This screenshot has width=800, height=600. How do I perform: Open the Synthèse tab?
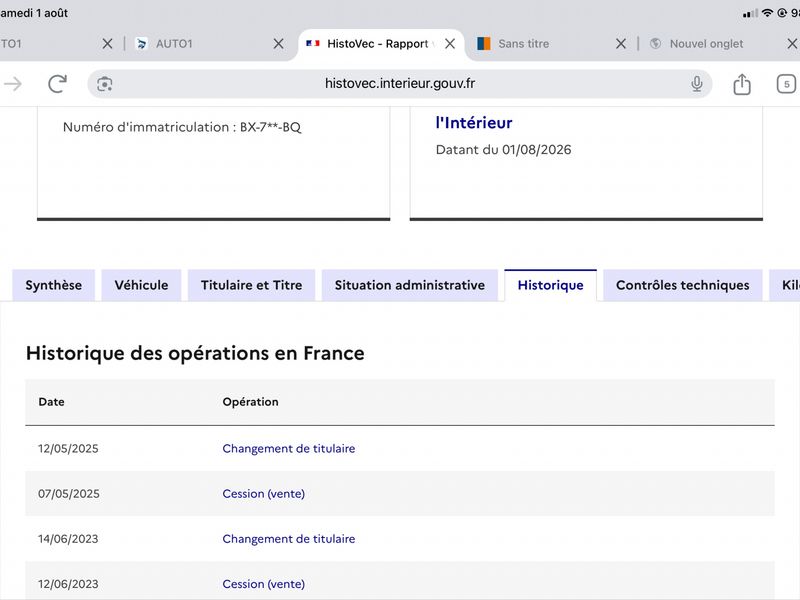click(54, 285)
